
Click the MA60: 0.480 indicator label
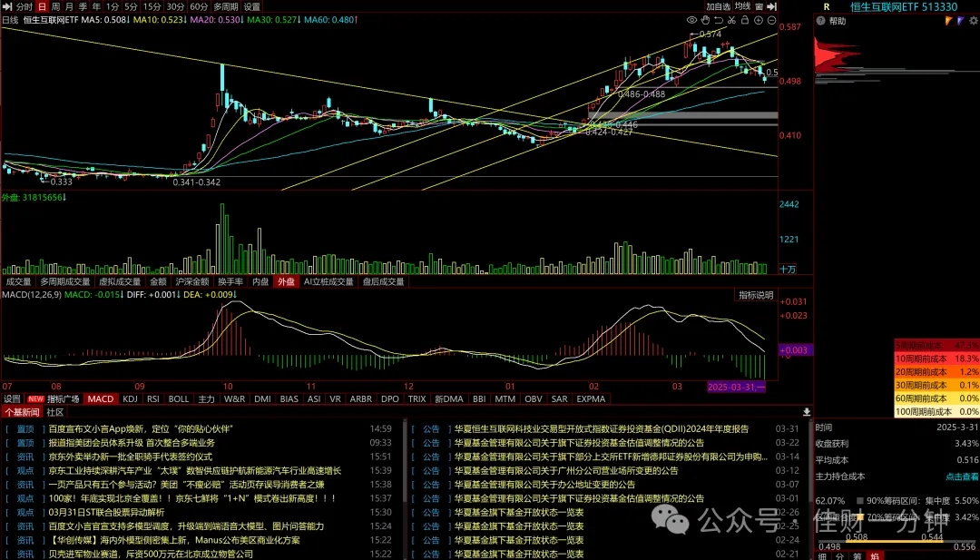tap(330, 20)
